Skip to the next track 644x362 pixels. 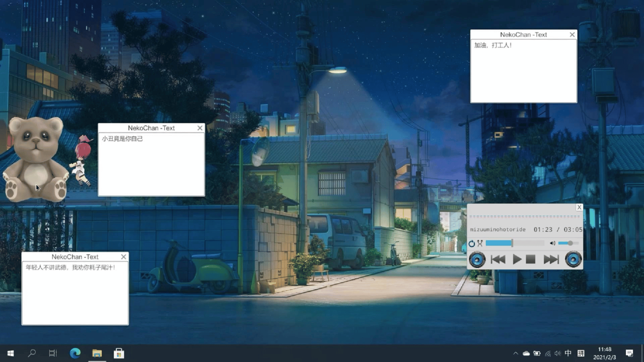(x=551, y=259)
